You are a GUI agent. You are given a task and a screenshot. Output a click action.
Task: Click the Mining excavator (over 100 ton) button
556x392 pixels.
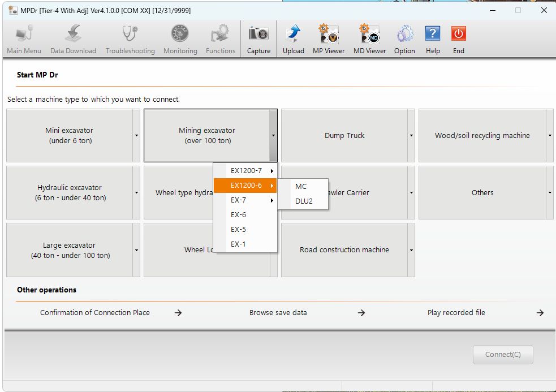[x=206, y=136]
